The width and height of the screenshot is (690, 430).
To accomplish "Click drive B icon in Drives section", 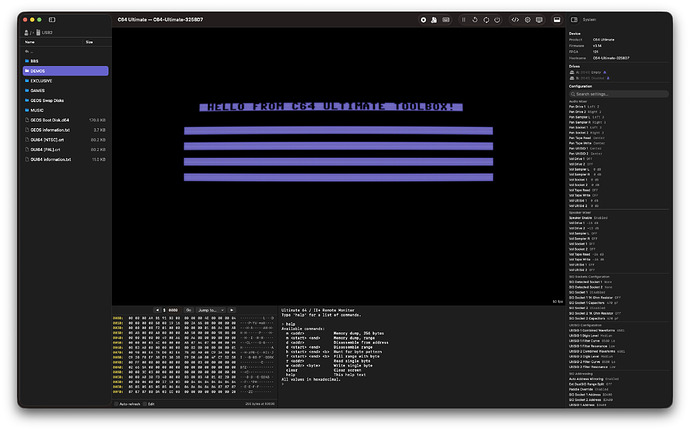I will coord(572,78).
